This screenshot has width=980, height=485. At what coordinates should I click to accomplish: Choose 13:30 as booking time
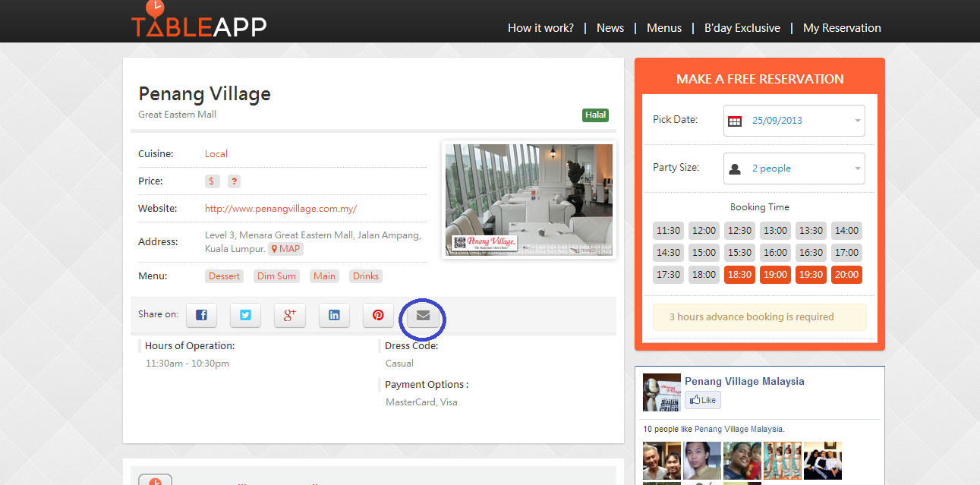point(811,231)
